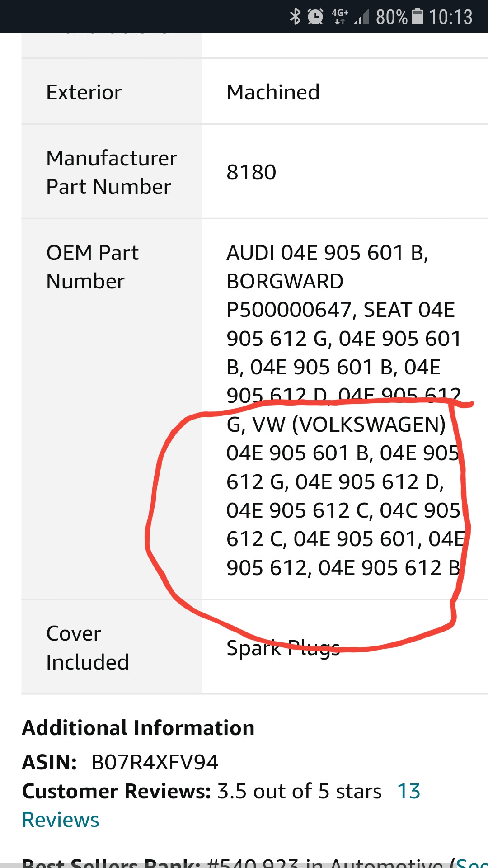
Task: Tap the Additional Information heading
Action: point(138,726)
